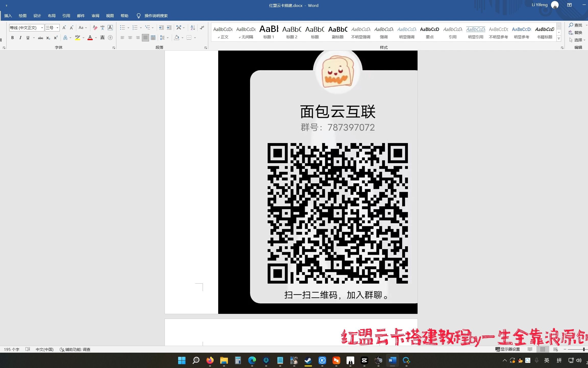Image resolution: width=588 pixels, height=368 pixels.
Task: Open phonetic guide tool
Action: click(103, 28)
